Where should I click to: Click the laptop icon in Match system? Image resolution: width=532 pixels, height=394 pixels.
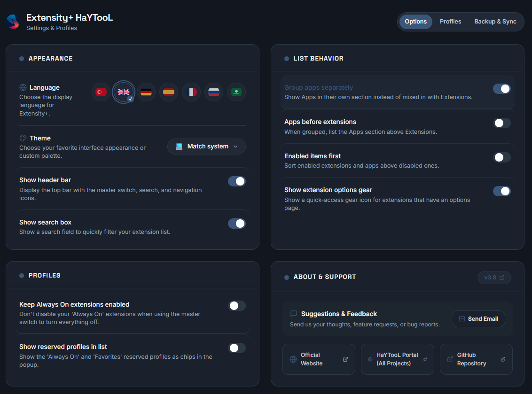[179, 147]
